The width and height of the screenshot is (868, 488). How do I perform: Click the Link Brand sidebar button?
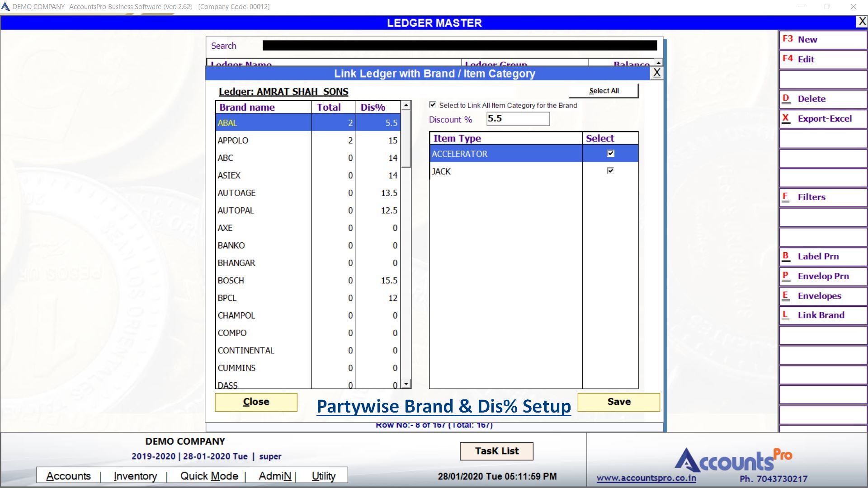(822, 315)
